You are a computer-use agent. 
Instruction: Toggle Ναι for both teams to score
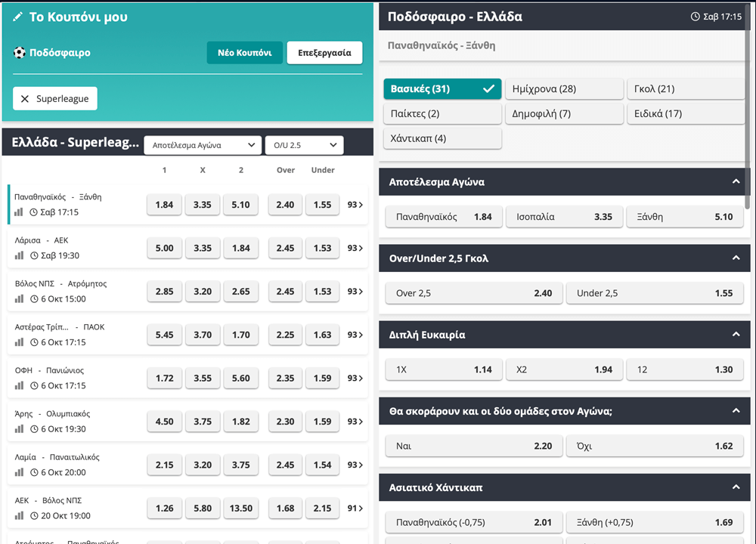(x=474, y=447)
